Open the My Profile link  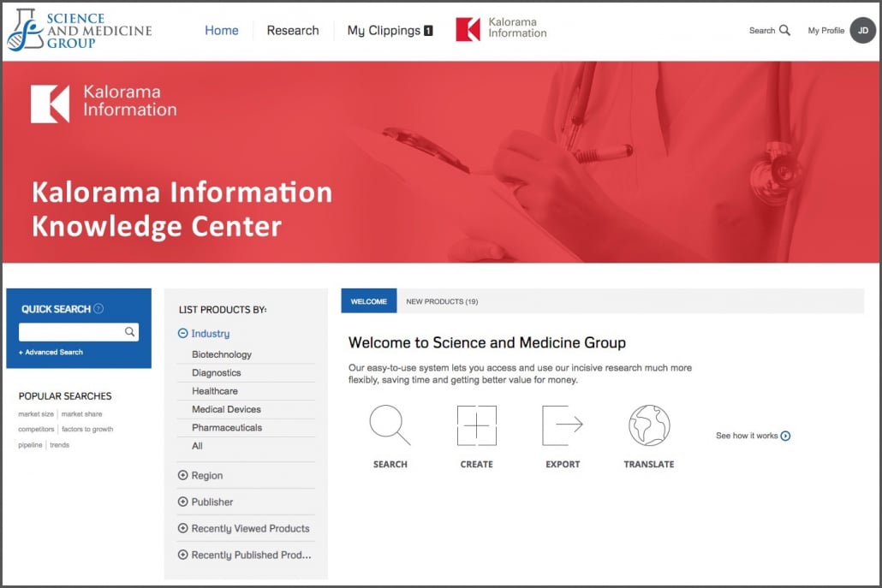tap(825, 30)
